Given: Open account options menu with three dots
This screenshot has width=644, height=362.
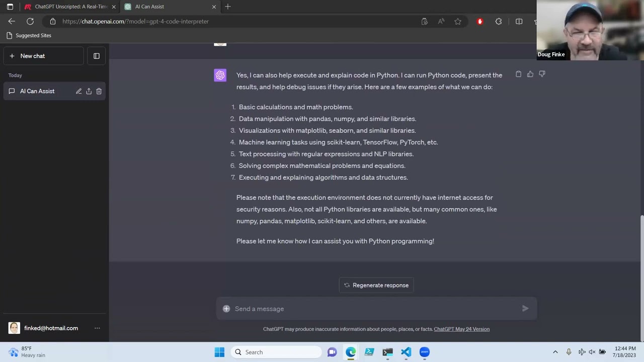Looking at the screenshot, I should pos(97,328).
